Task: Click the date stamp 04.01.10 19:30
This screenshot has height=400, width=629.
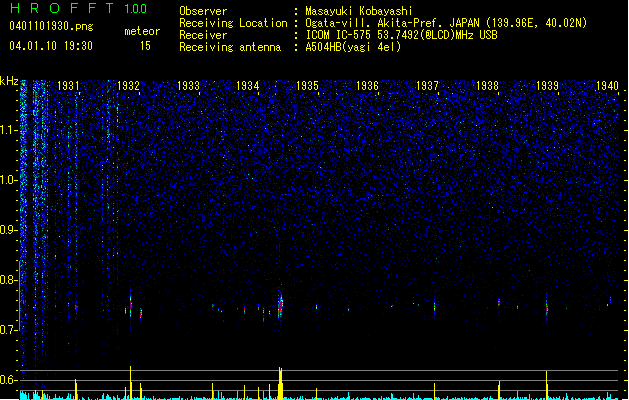Action: (x=51, y=46)
